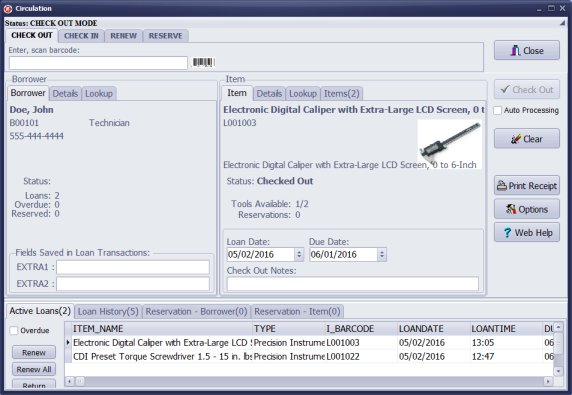
Task: Click borrower phone 555-444-4444
Action: [x=36, y=136]
